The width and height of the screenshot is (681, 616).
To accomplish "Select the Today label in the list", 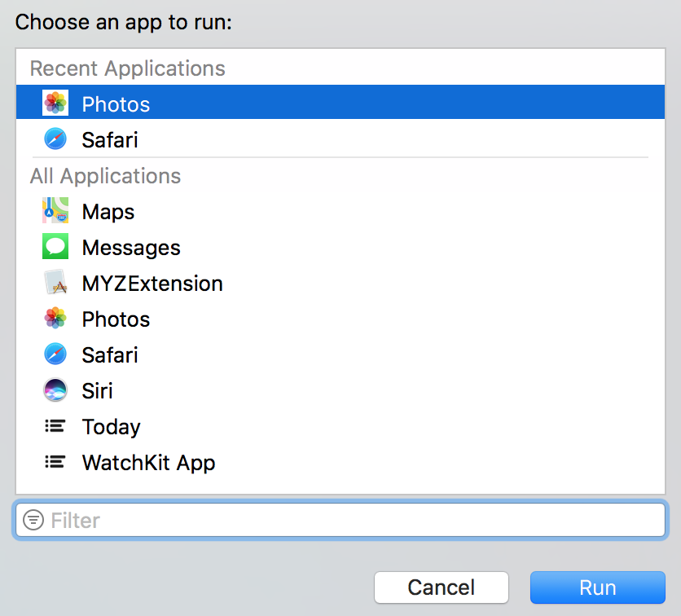I will [112, 427].
